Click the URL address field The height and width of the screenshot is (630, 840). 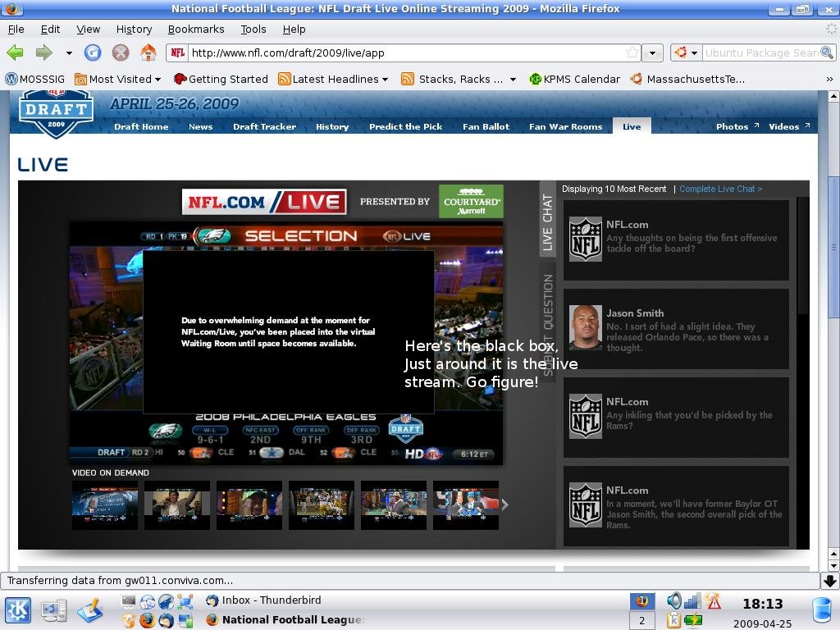[407, 53]
